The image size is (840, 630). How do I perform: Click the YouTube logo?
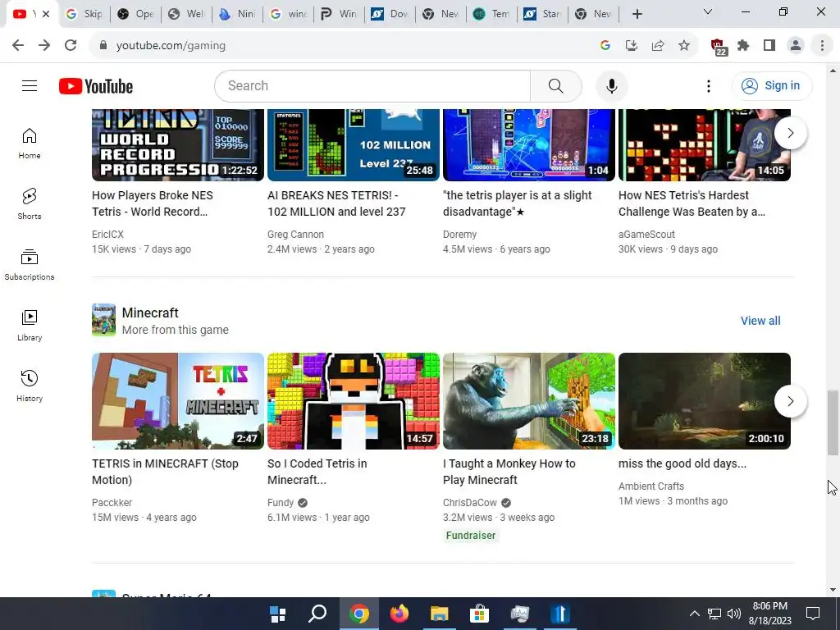tap(96, 86)
